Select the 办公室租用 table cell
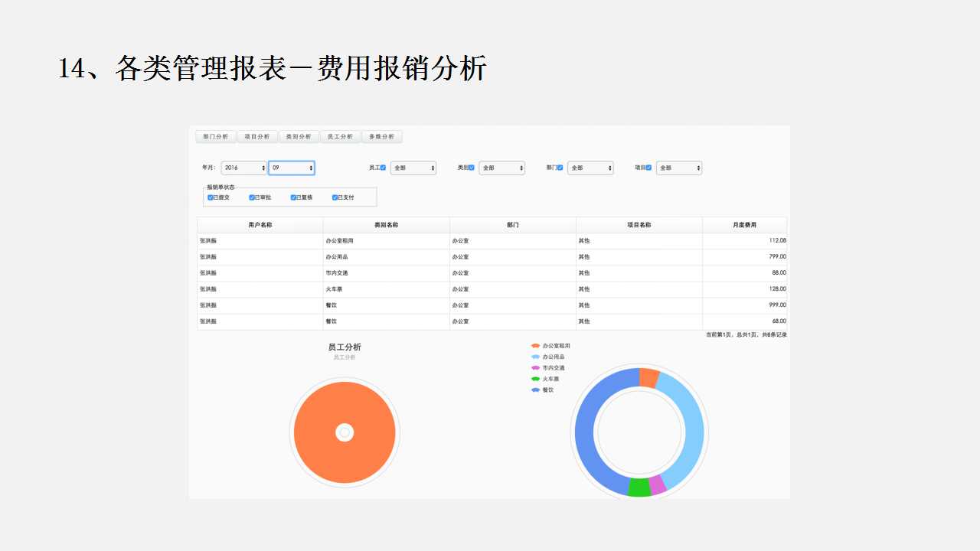 387,241
